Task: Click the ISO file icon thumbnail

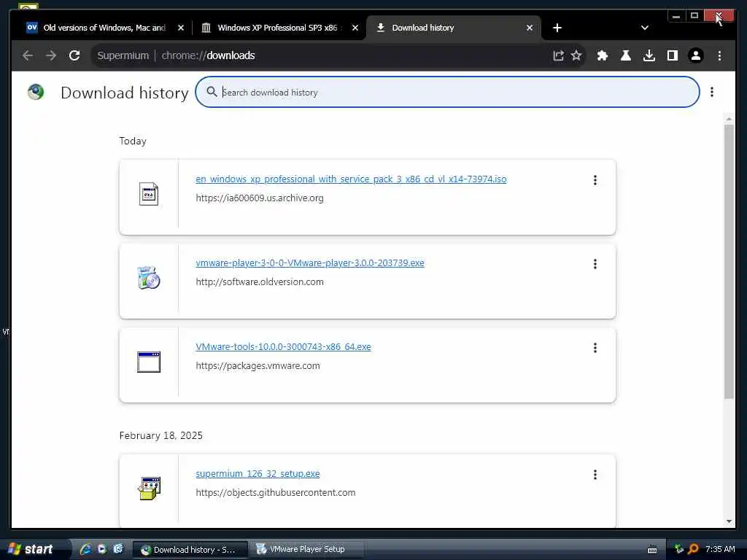Action: (149, 194)
